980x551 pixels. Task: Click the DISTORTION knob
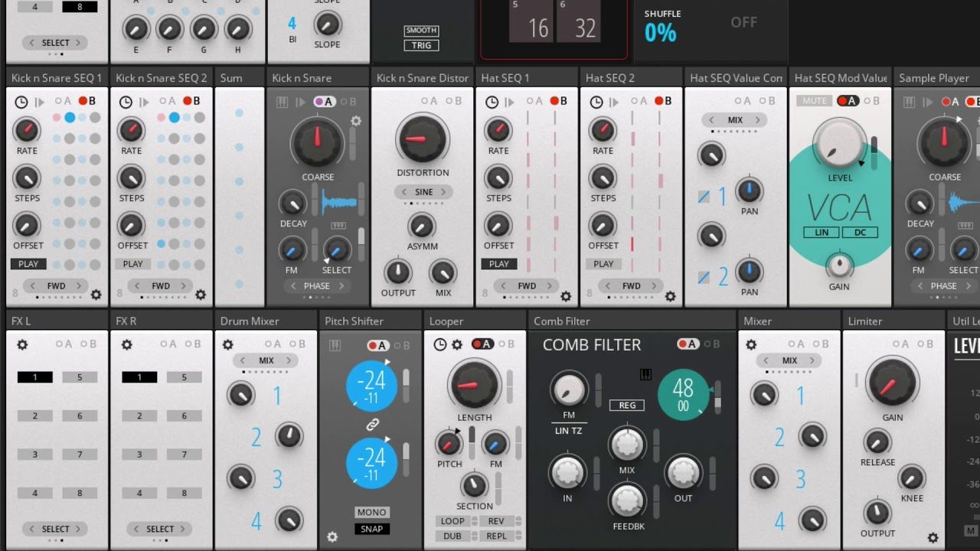point(423,139)
